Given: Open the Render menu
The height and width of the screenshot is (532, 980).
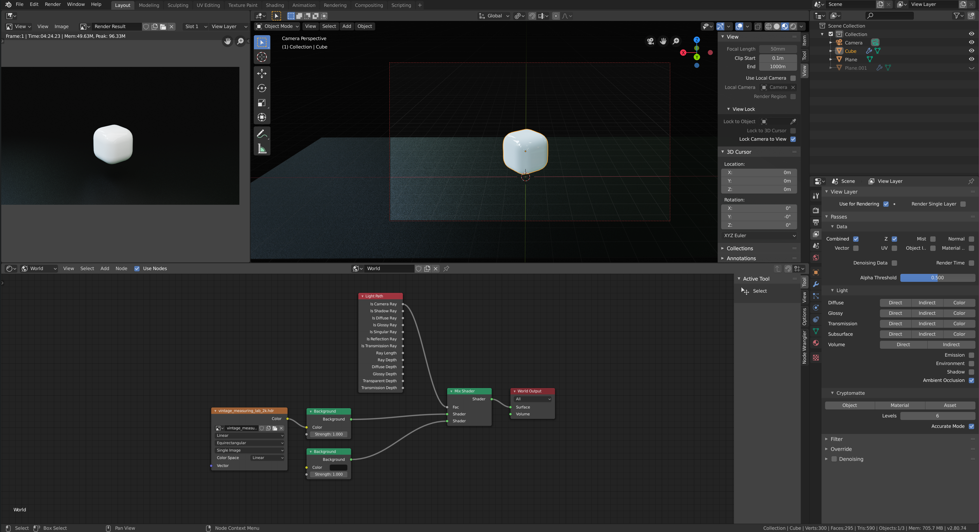Looking at the screenshot, I should click(53, 4).
